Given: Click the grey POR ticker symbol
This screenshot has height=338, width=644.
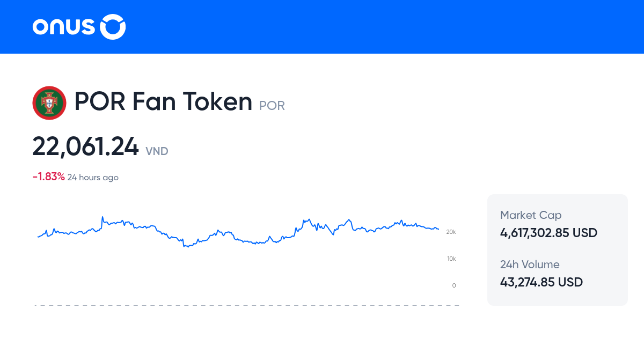Looking at the screenshot, I should pyautogui.click(x=272, y=106).
